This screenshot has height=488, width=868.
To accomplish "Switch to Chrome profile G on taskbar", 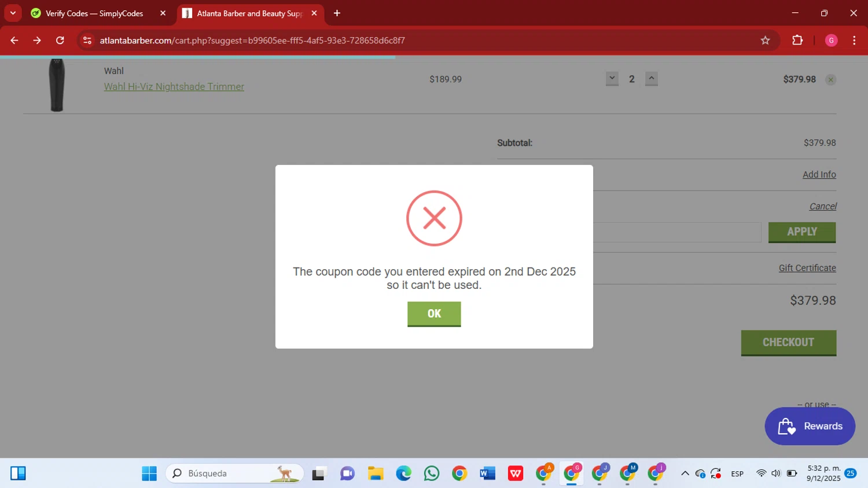I will [x=572, y=474].
